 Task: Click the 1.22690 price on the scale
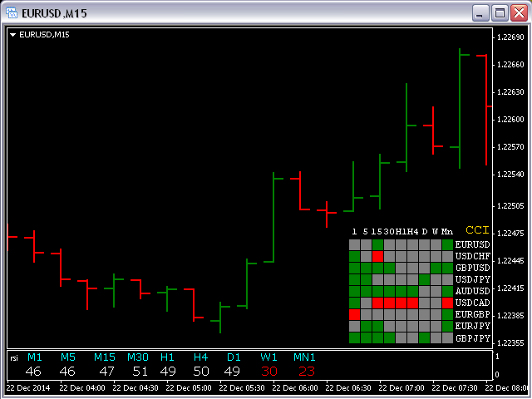pos(510,37)
